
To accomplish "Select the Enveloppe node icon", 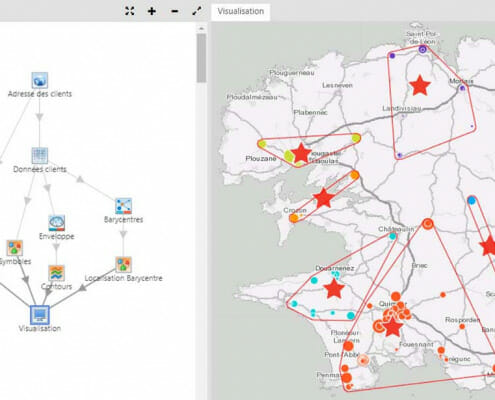I will pos(56,223).
